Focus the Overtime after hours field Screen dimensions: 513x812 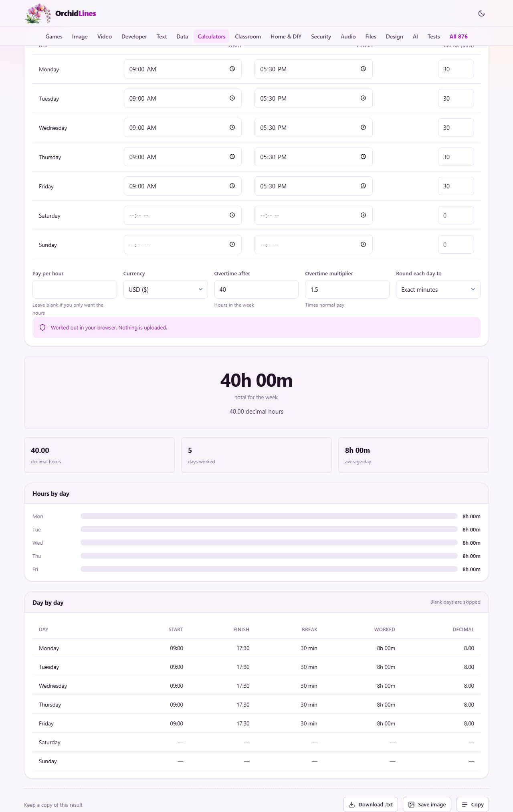256,289
